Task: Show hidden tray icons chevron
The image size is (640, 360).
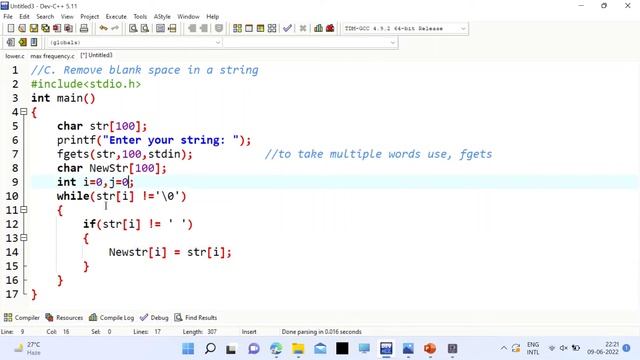Action: click(504, 348)
